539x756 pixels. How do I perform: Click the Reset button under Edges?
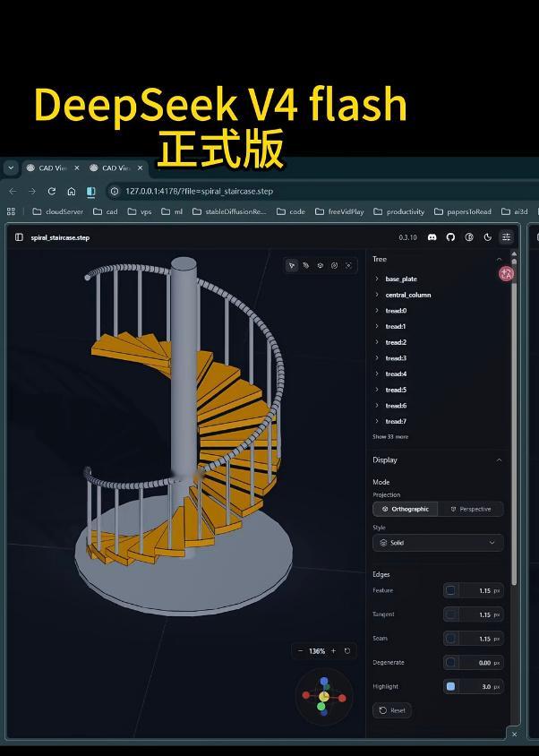point(392,710)
